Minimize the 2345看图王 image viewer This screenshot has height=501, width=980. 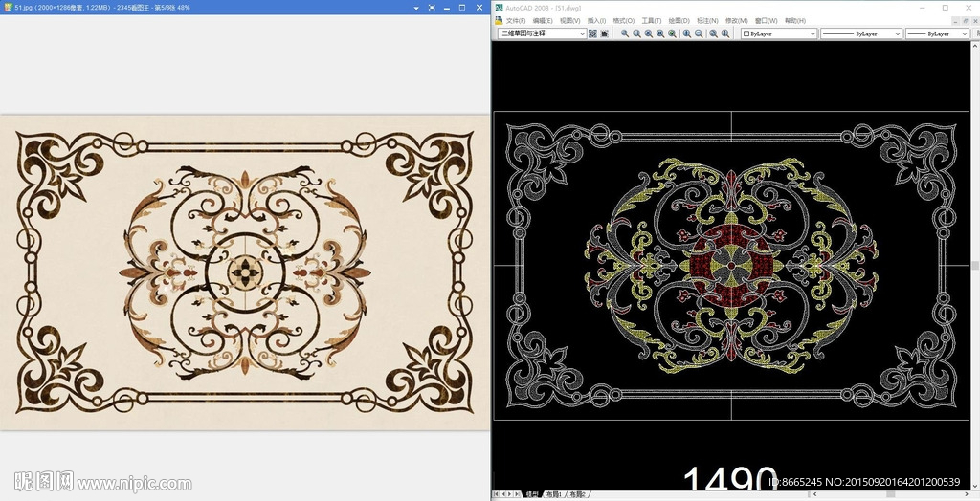coord(447,8)
